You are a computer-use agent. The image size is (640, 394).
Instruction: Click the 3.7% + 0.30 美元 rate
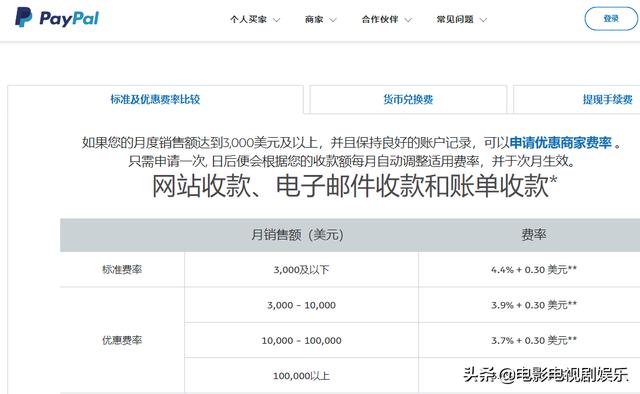click(534, 341)
